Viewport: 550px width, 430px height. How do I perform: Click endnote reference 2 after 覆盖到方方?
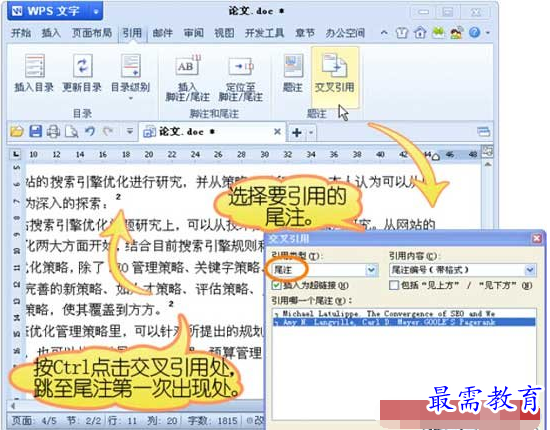pos(171,304)
